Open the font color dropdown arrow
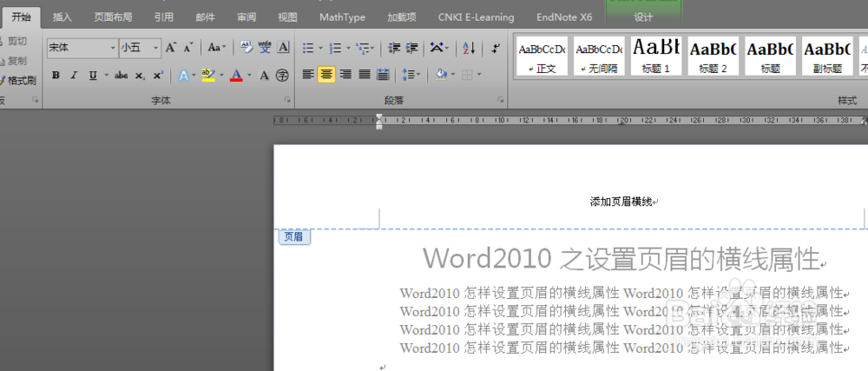 [249, 76]
